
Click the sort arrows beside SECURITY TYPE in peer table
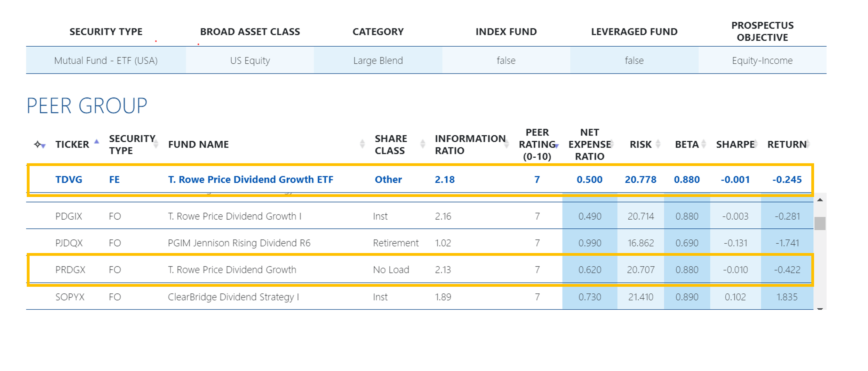pos(156,144)
